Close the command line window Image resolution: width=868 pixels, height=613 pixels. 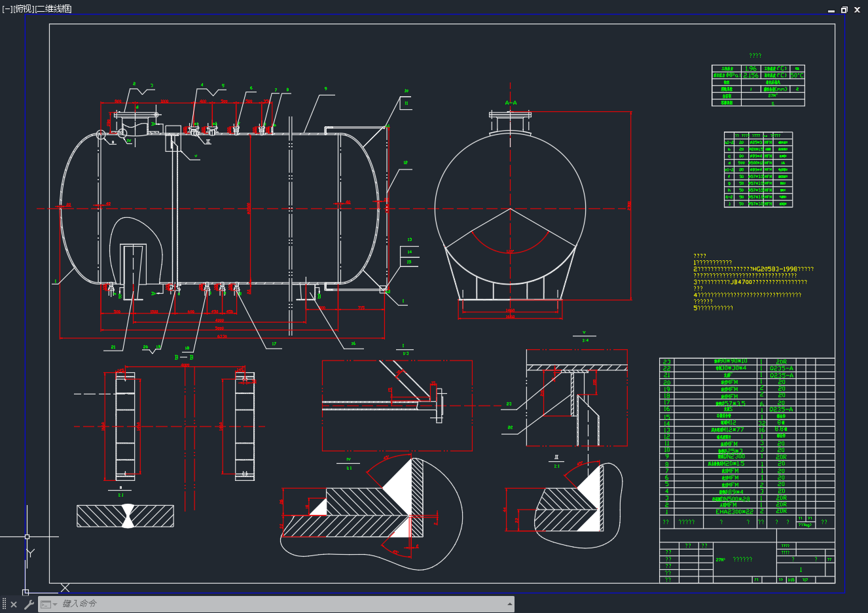click(x=14, y=604)
